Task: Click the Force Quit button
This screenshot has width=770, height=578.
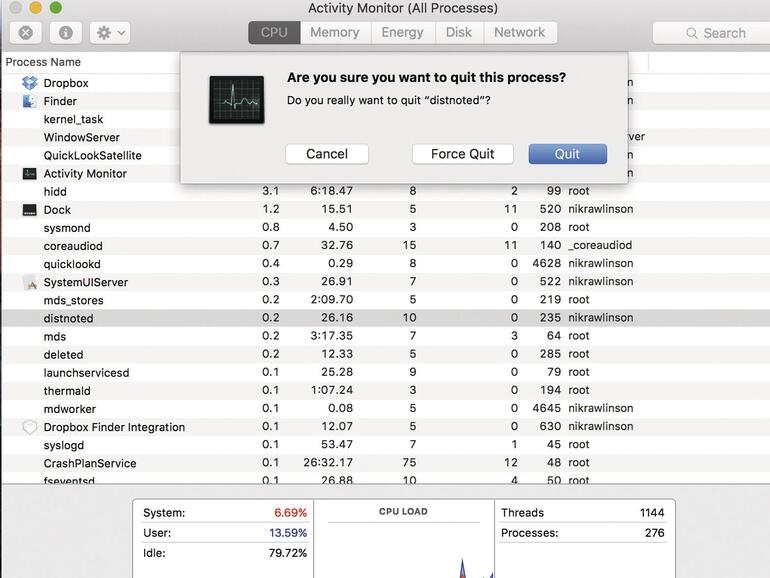Action: pyautogui.click(x=463, y=154)
